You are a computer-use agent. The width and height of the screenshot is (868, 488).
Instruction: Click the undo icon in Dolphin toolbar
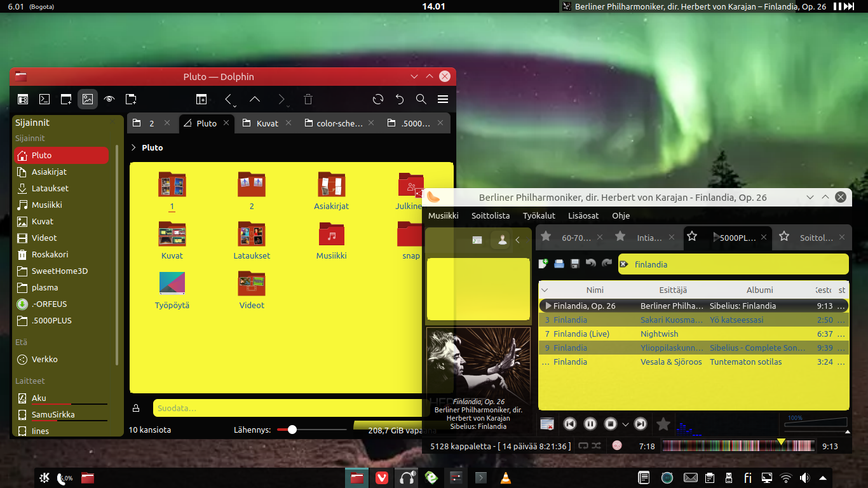pos(400,99)
